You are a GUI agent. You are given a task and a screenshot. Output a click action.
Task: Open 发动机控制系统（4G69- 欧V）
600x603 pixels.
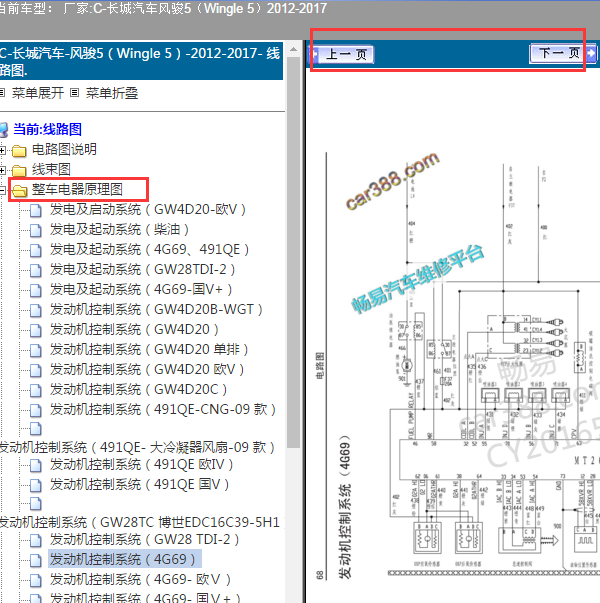(x=140, y=580)
